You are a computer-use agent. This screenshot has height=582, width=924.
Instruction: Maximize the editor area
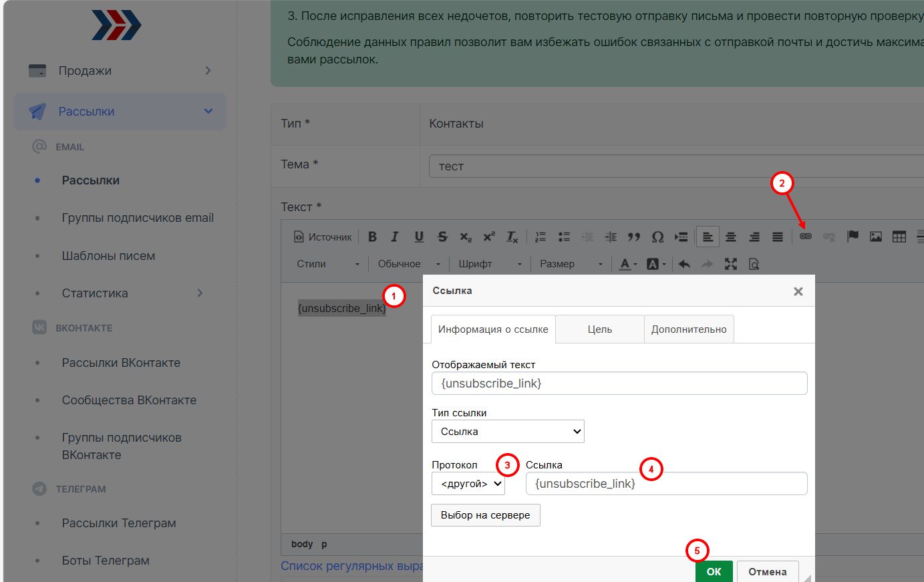pyautogui.click(x=731, y=264)
